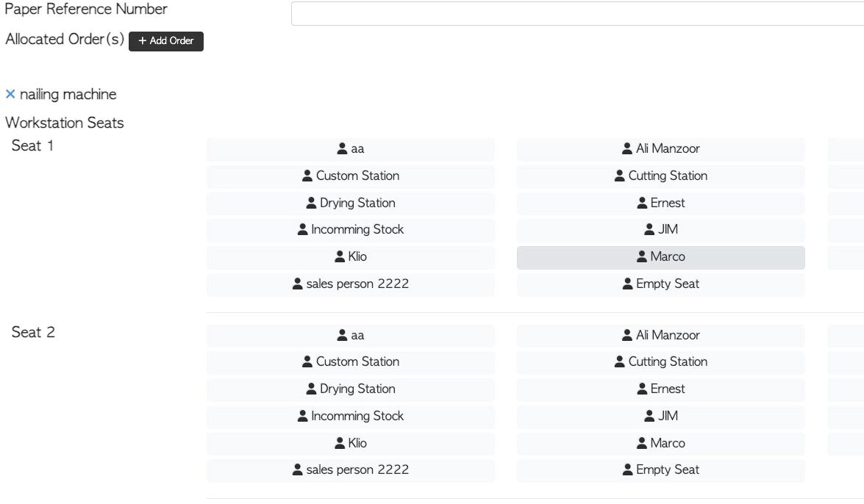Select Custom Station in Seat 1
The width and height of the screenshot is (864, 504).
pyautogui.click(x=350, y=176)
